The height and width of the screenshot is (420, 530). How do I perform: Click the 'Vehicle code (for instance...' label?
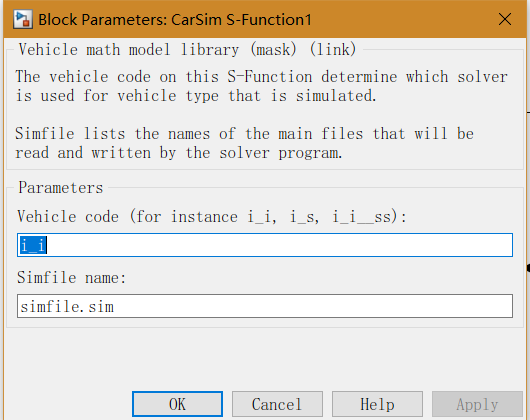point(212,217)
